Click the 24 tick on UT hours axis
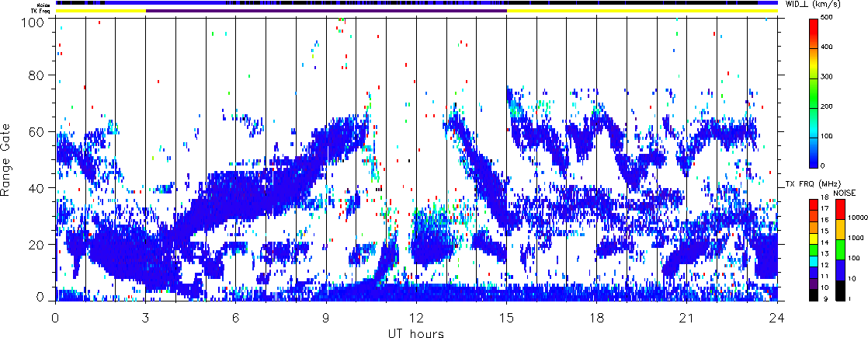The image size is (868, 338). tap(777, 318)
